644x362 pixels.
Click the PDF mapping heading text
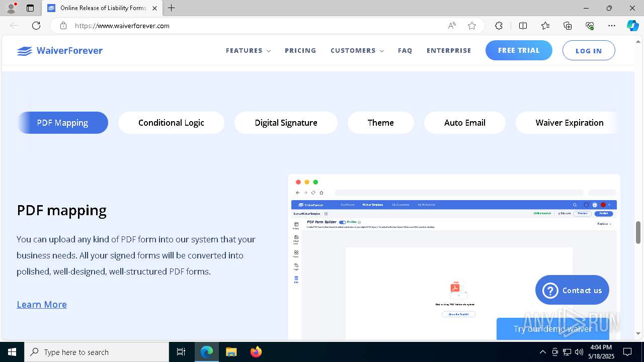(x=61, y=210)
